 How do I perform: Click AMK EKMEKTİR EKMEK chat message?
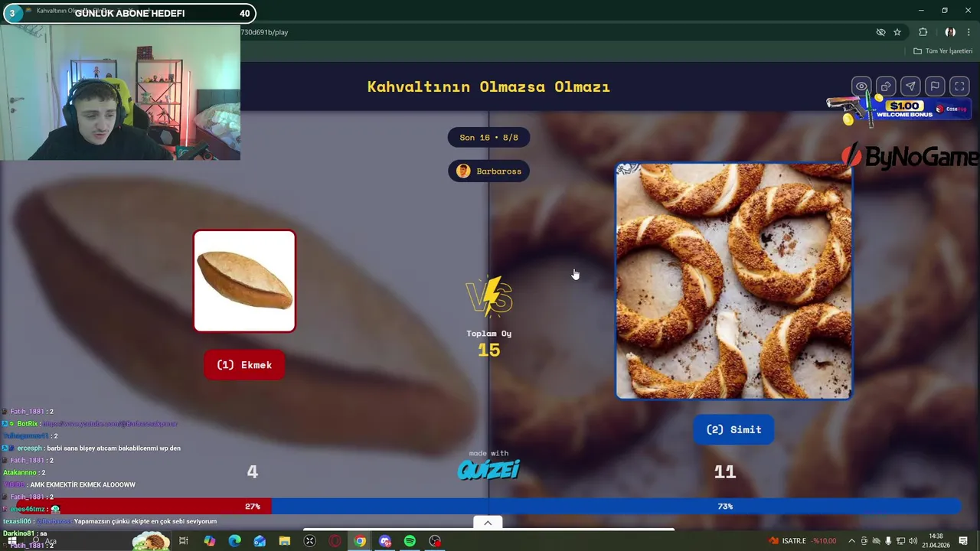70,484
